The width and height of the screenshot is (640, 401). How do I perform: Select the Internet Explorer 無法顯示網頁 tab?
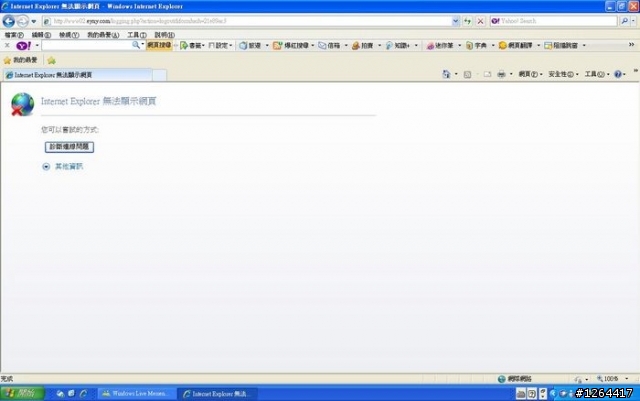[77, 75]
